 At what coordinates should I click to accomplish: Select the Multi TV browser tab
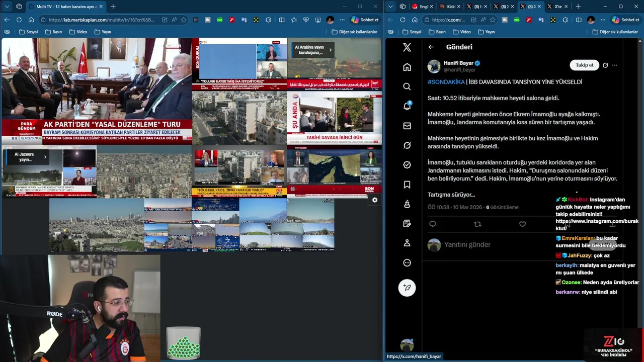pyautogui.click(x=65, y=7)
